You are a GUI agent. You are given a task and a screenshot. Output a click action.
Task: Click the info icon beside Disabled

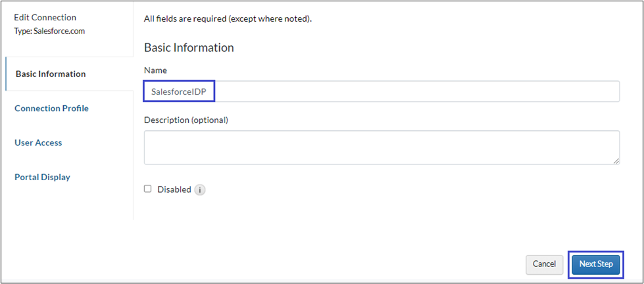click(x=200, y=189)
